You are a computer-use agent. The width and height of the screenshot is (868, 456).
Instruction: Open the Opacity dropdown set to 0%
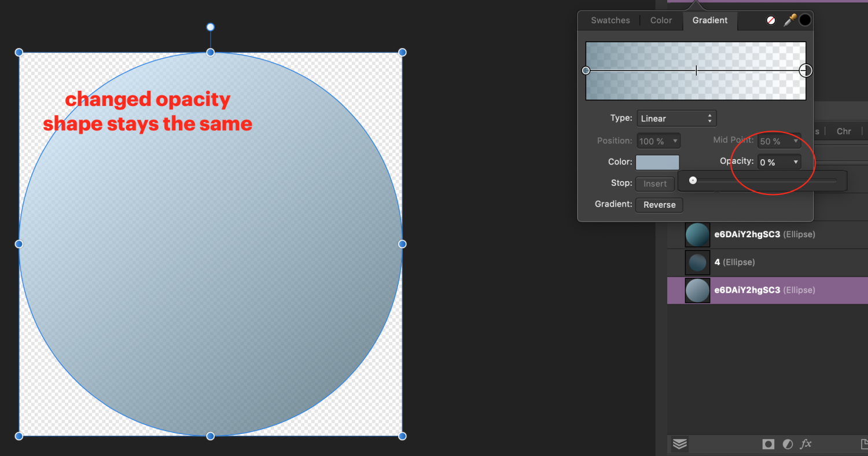779,162
